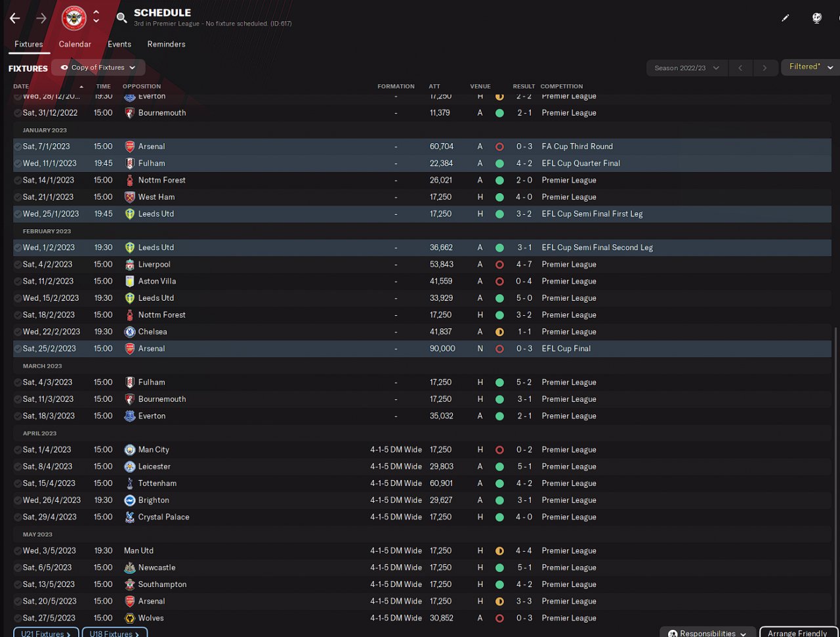Go to previous season with left chevron
This screenshot has width=840, height=637.
[x=740, y=68]
